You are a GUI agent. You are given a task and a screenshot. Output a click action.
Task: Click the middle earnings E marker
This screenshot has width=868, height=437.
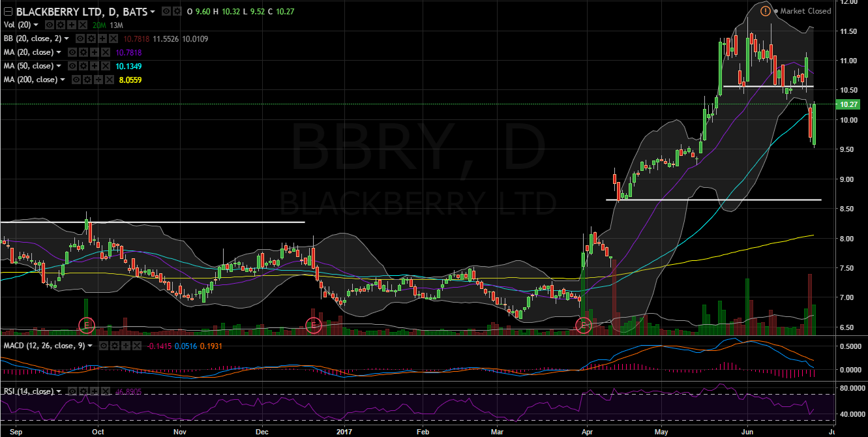[314, 324]
